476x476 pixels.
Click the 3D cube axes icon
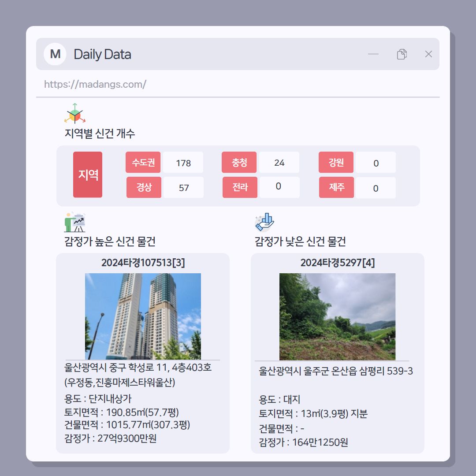click(74, 114)
